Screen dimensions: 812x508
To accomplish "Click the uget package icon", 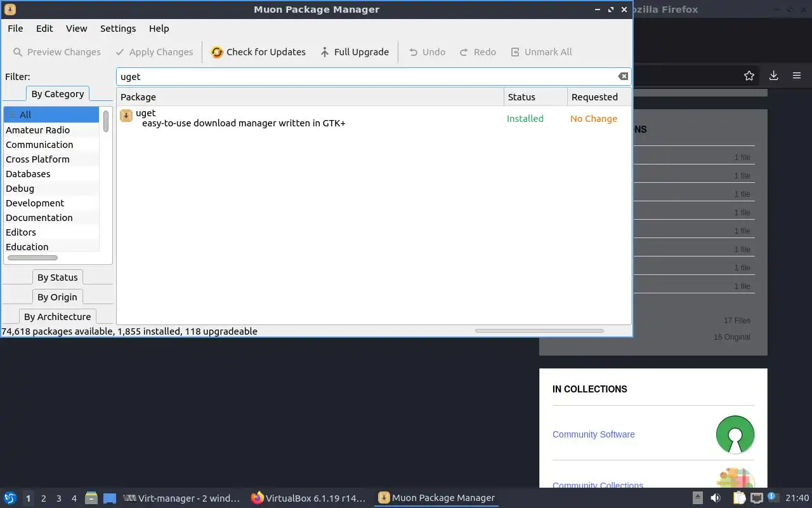I will tap(126, 116).
